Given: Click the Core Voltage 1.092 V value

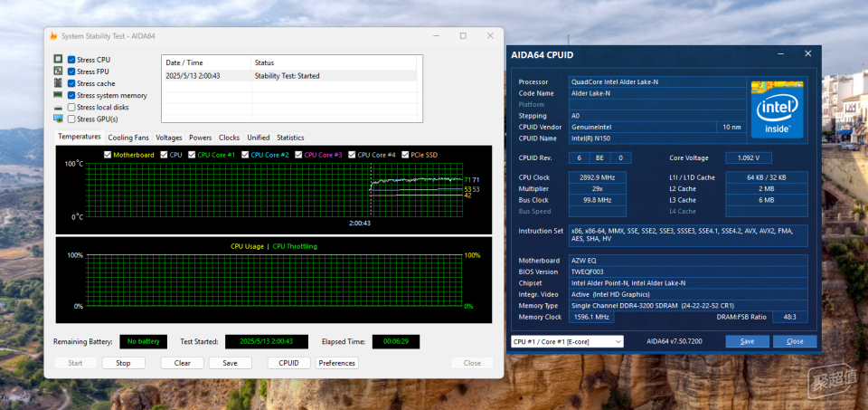Looking at the screenshot, I should click(748, 157).
